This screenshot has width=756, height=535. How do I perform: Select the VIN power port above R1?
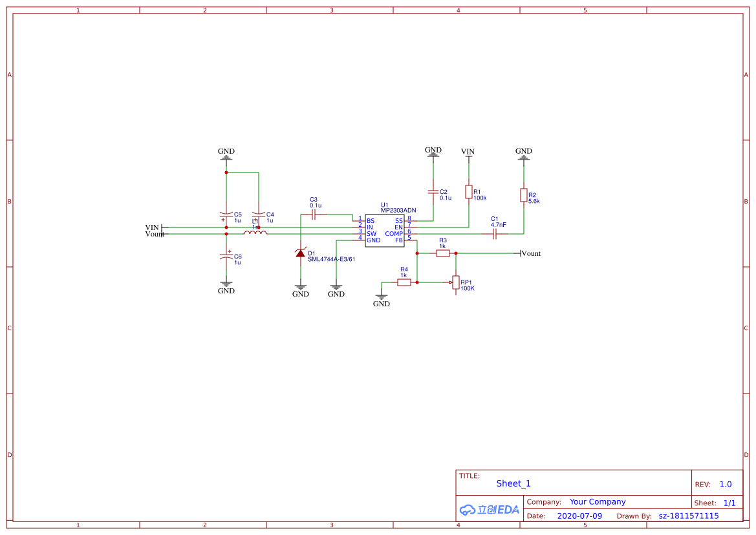pyautogui.click(x=468, y=152)
